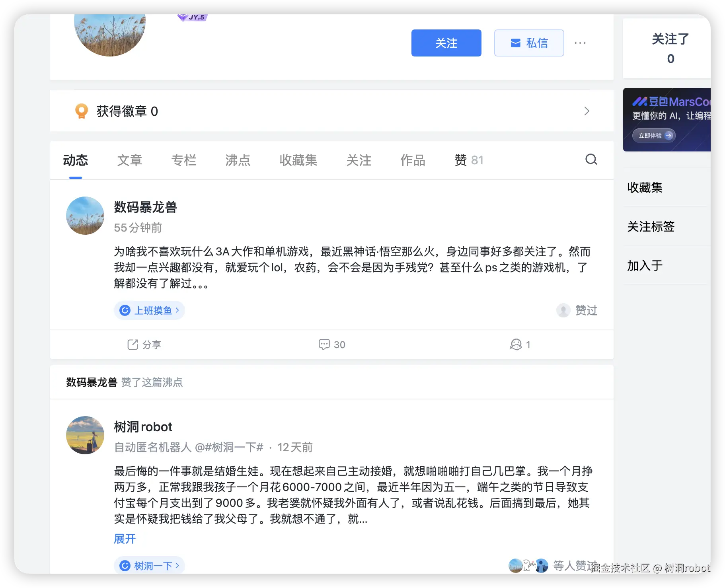The height and width of the screenshot is (588, 725).
Task: Toggle follow state with the 关注 button
Action: (x=446, y=43)
